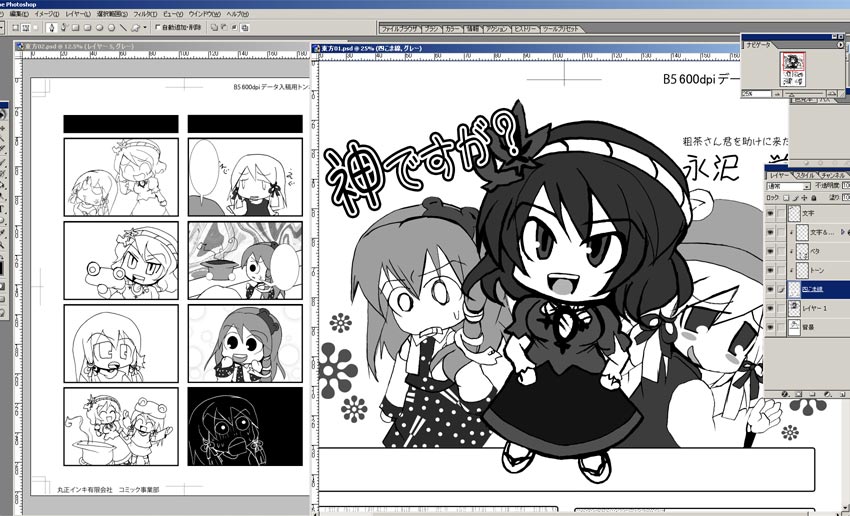
Task: Toggle lock transparent pixels checkbox
Action: click(786, 198)
